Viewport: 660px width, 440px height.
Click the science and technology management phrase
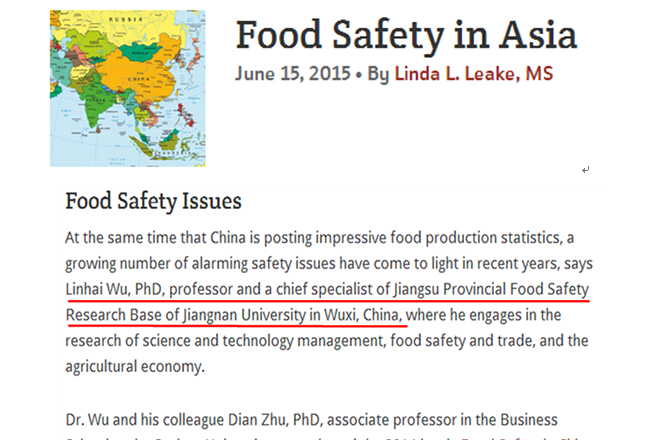267,341
